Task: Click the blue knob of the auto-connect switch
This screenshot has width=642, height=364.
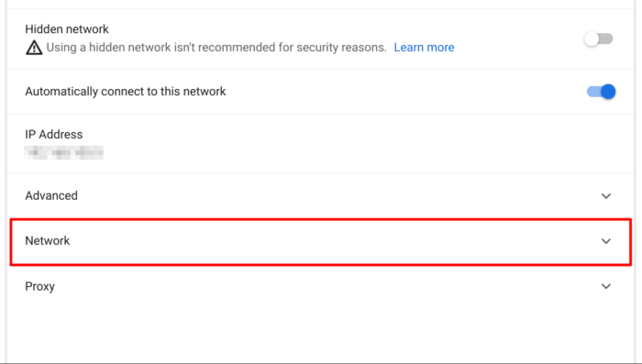Action: [x=608, y=92]
